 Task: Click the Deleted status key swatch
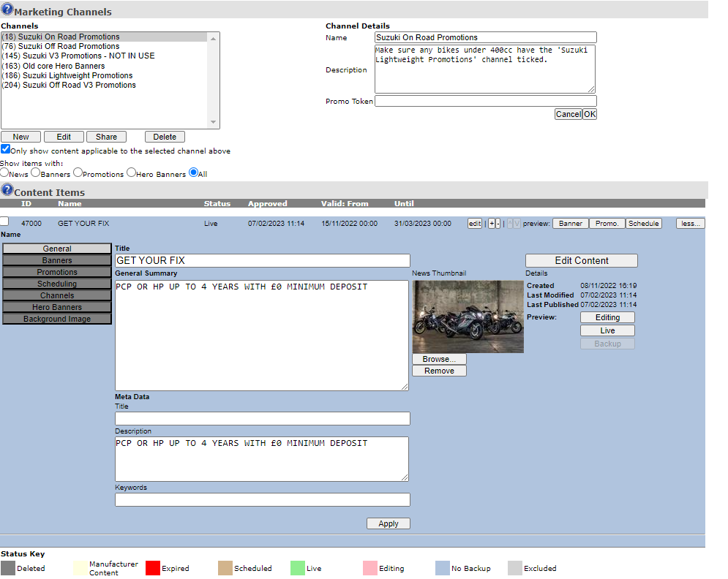[8, 568]
